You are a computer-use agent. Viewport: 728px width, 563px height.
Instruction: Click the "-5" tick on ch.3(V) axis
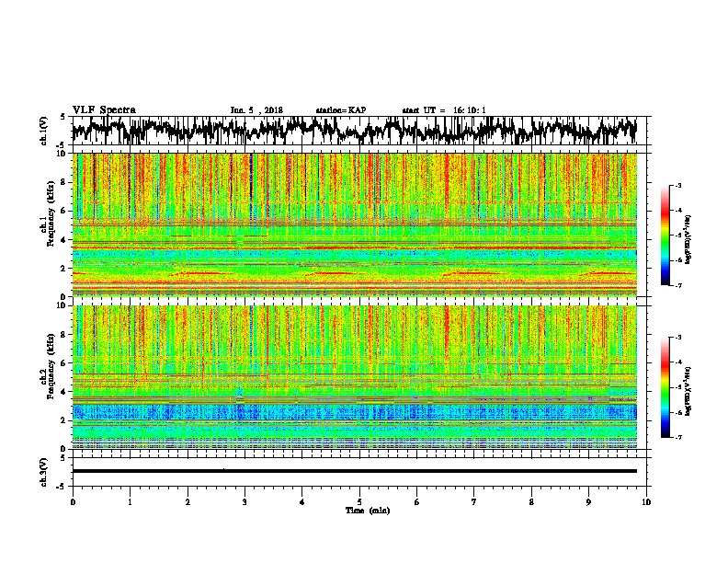(x=63, y=486)
